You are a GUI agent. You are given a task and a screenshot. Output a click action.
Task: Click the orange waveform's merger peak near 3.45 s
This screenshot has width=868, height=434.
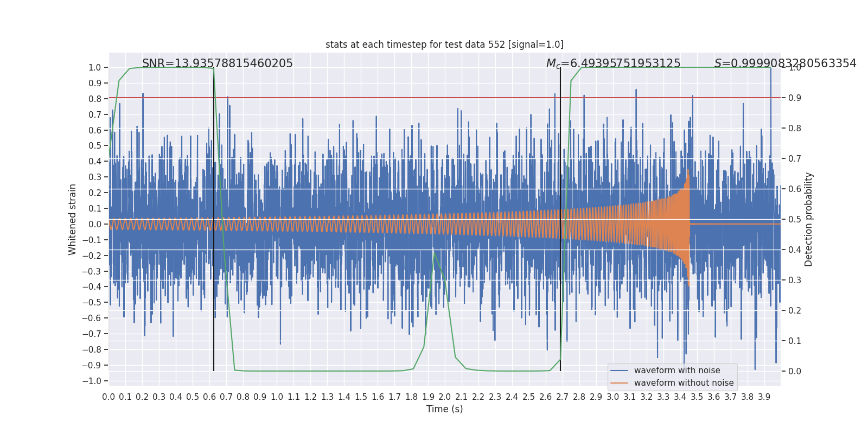coord(688,174)
